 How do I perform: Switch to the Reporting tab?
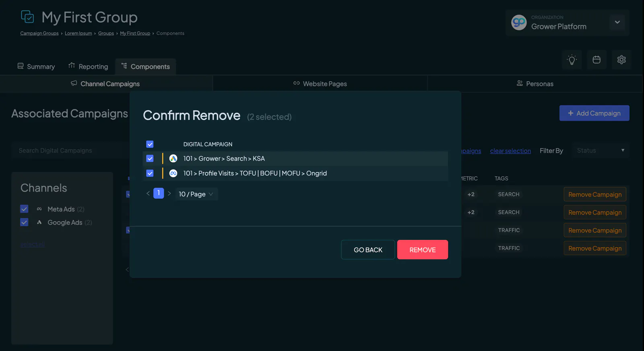pos(88,66)
